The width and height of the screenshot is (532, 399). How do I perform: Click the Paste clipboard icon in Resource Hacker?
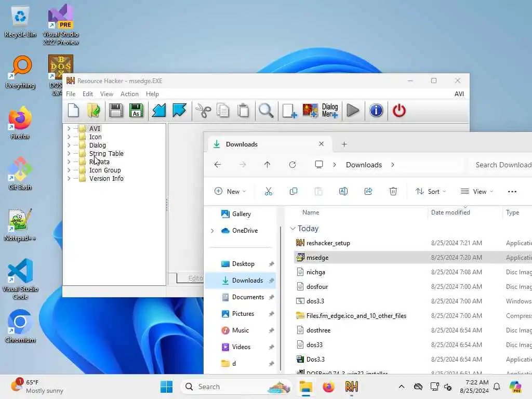(x=243, y=111)
